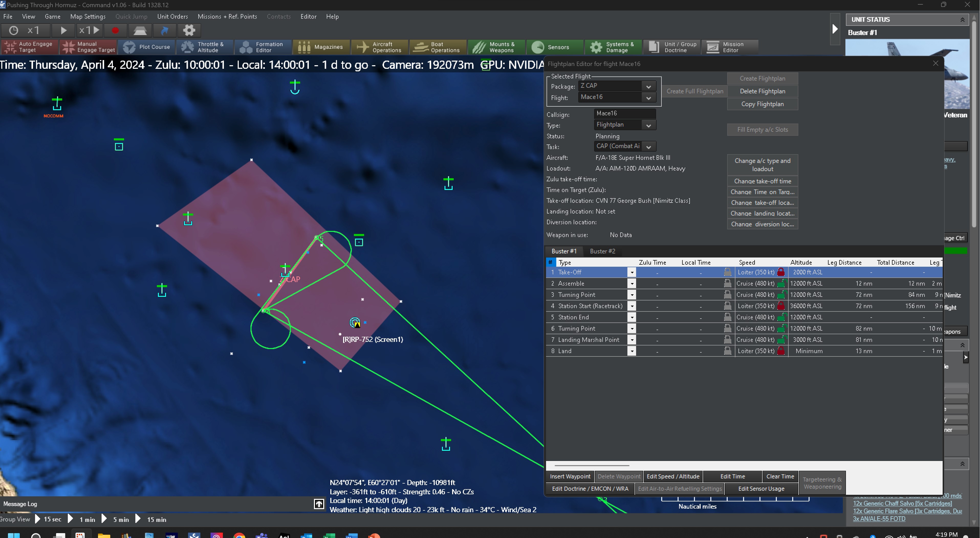
Task: Collapse the Unit Status panel chevron
Action: click(x=963, y=19)
